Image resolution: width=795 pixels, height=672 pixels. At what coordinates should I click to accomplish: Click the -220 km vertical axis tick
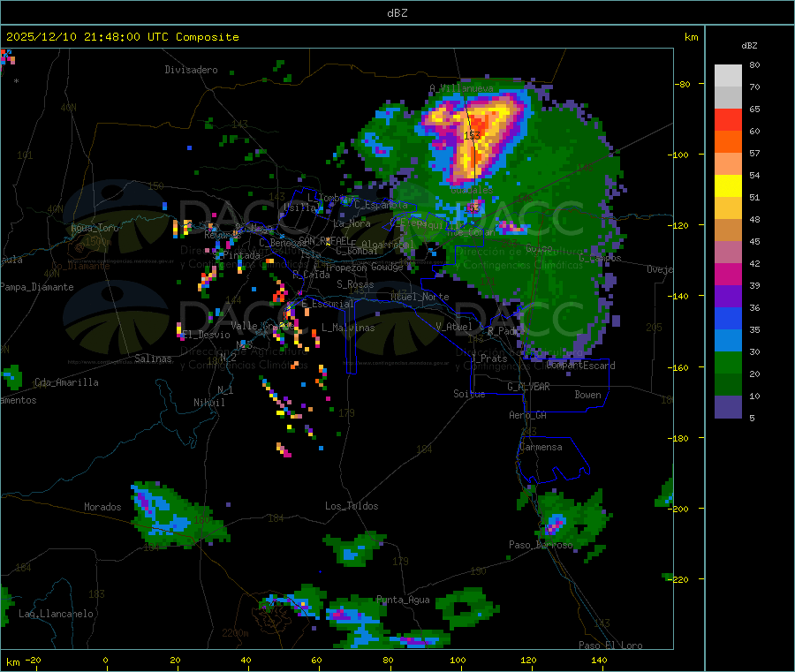pos(679,579)
